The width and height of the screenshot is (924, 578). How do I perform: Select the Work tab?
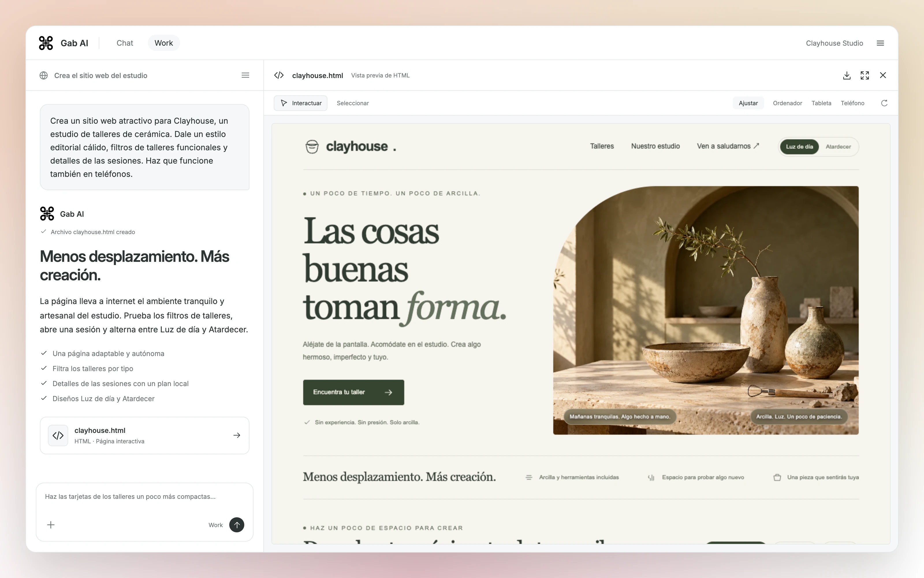tap(164, 43)
